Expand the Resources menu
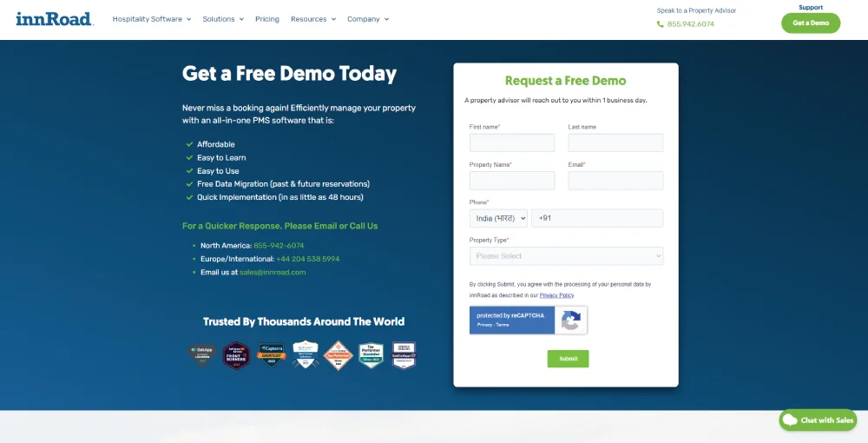Image resolution: width=868 pixels, height=443 pixels. [313, 19]
